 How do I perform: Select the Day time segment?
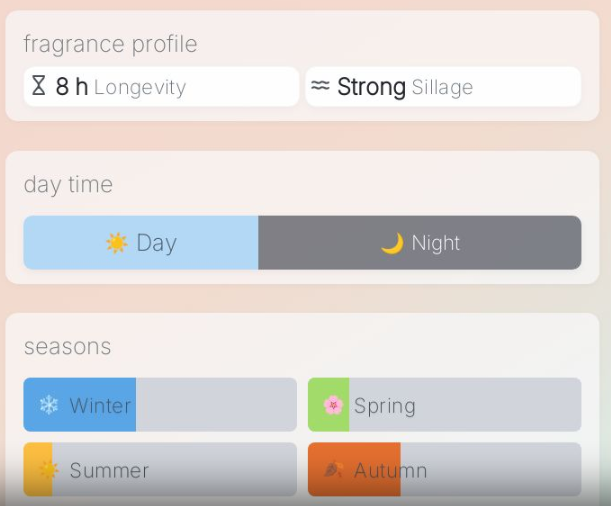[x=141, y=243]
